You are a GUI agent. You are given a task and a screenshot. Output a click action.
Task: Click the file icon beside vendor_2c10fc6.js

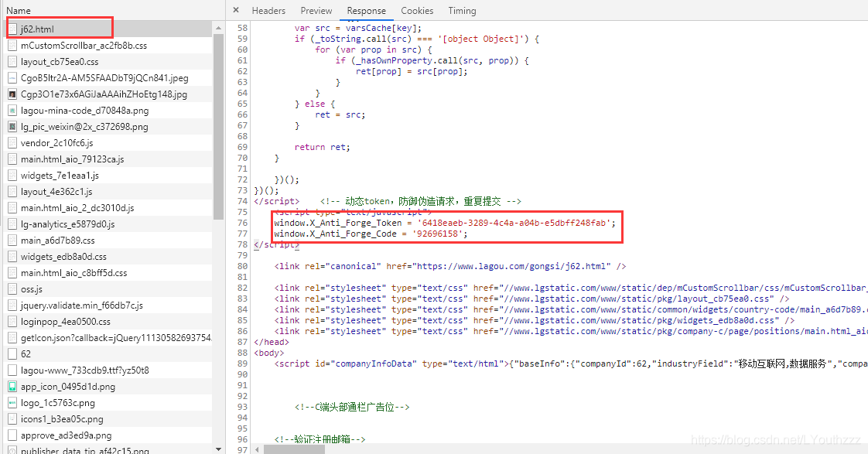click(12, 143)
